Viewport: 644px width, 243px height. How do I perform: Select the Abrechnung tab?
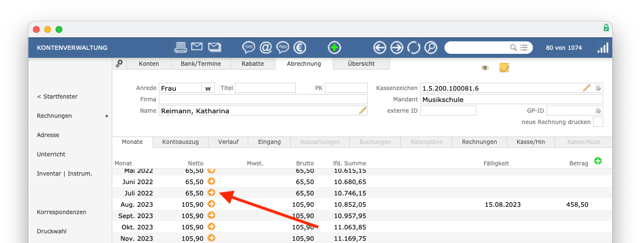pos(304,63)
